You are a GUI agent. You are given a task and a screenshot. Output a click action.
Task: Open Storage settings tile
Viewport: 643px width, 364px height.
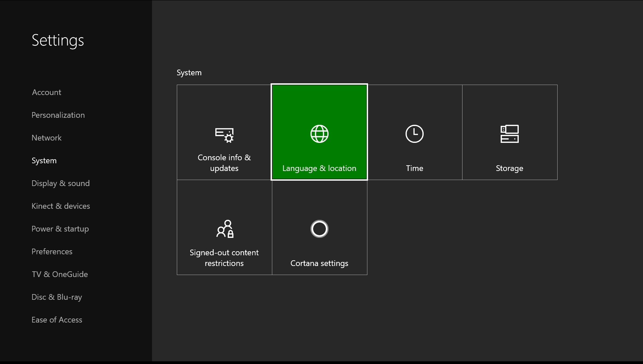point(510,132)
